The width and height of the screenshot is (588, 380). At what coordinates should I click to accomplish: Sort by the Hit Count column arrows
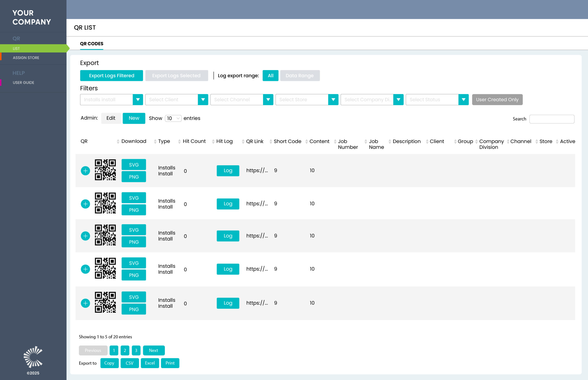[179, 141]
